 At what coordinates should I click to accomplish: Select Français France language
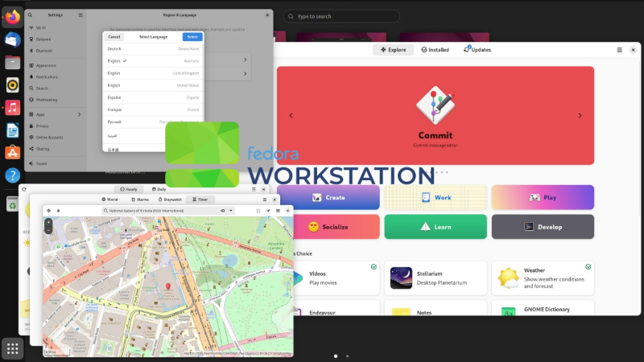coord(153,109)
